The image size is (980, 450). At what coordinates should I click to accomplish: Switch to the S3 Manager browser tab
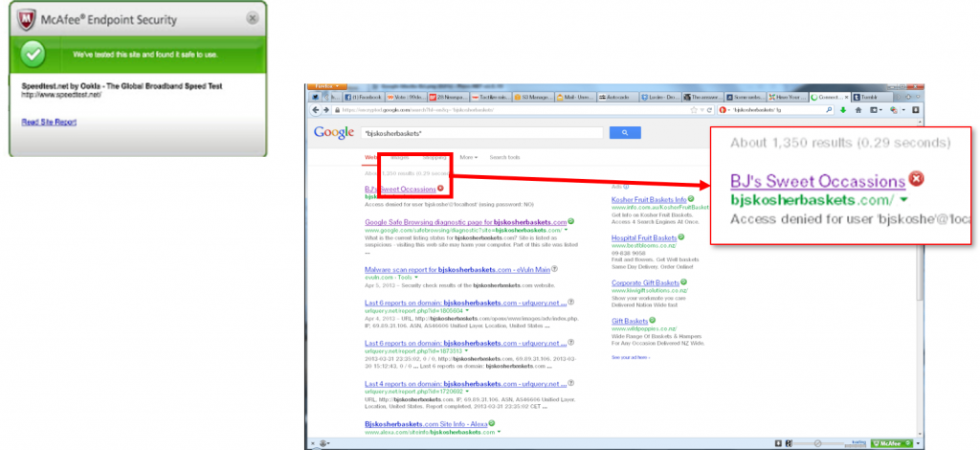click(532, 98)
